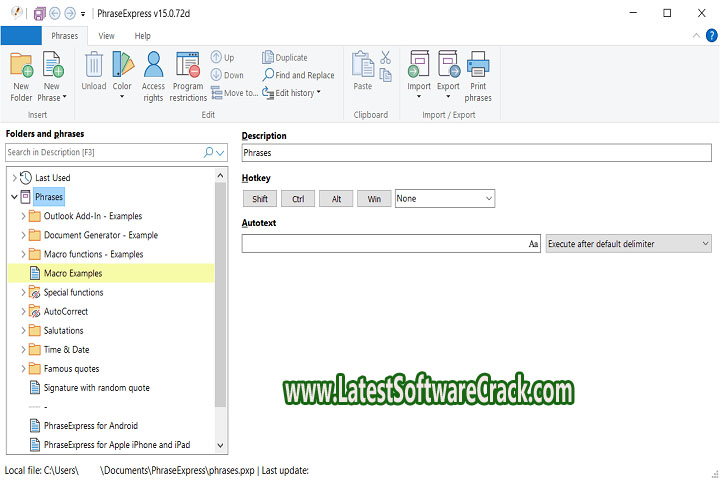Open the Access rights tool

[153, 66]
